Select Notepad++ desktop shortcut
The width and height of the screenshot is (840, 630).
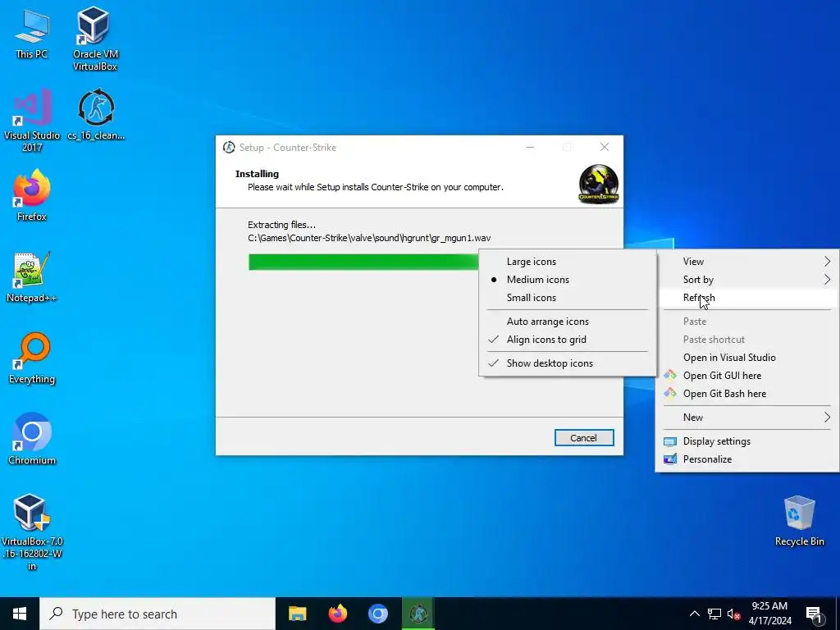click(x=32, y=276)
